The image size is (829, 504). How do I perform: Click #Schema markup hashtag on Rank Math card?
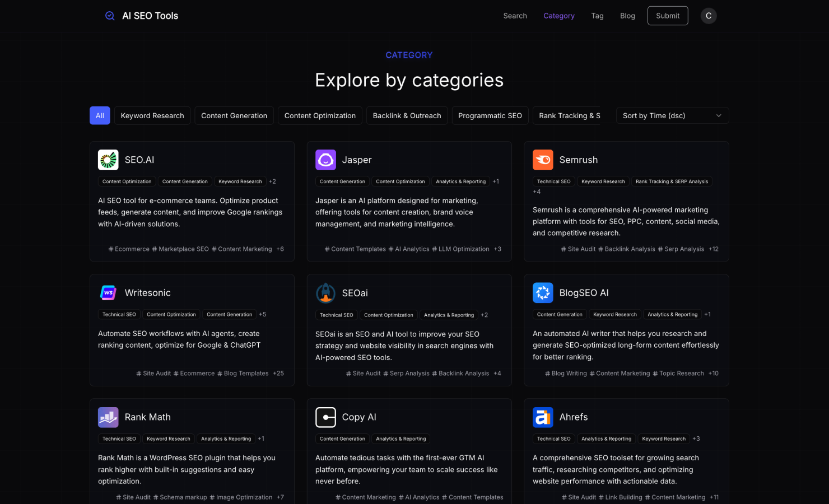tap(180, 497)
